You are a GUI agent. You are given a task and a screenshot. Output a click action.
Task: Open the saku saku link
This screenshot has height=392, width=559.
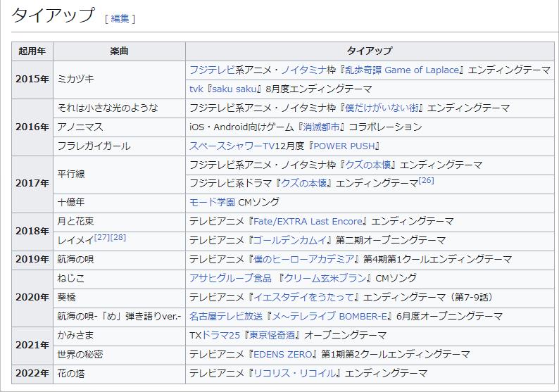pyautogui.click(x=234, y=89)
